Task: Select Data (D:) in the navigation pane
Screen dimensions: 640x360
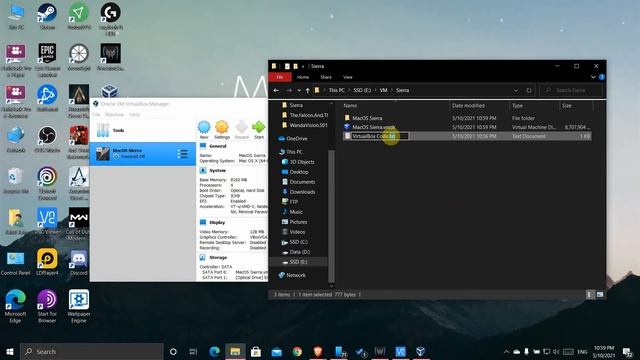Action: pyautogui.click(x=300, y=252)
